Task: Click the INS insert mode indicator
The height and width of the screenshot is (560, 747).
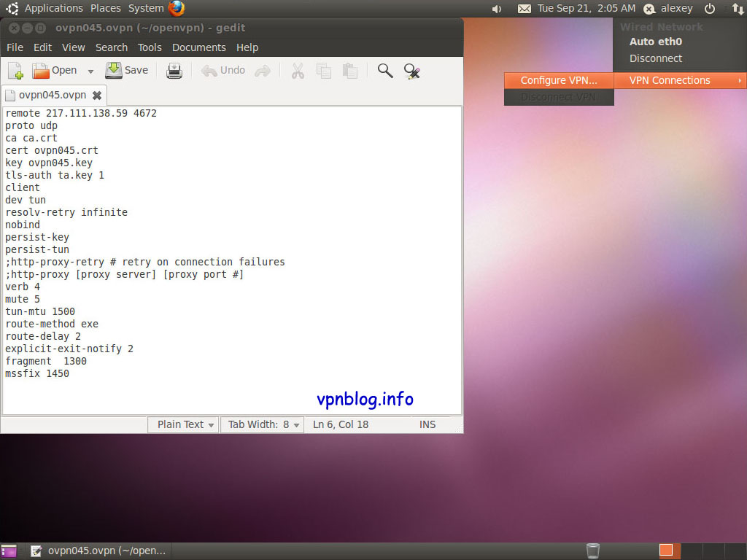Action: pyautogui.click(x=427, y=424)
